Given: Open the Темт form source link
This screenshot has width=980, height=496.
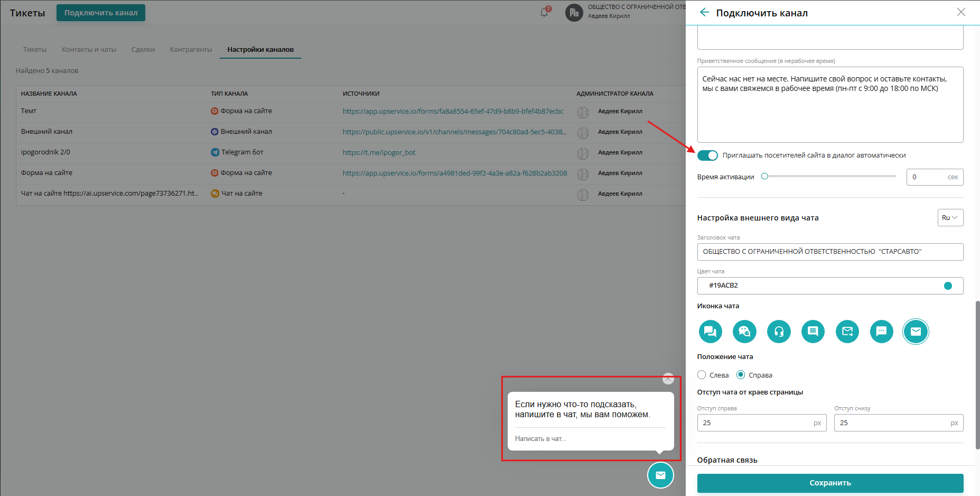Looking at the screenshot, I should [x=453, y=112].
